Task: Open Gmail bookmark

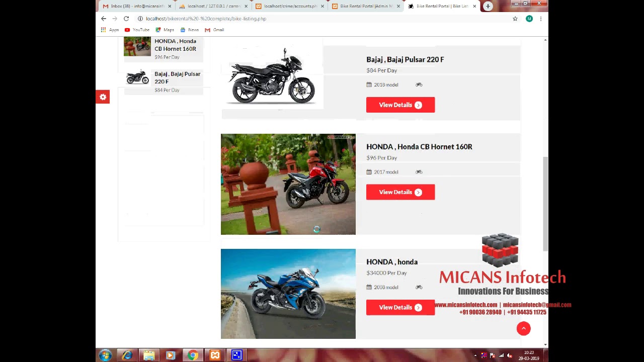Action: click(x=214, y=30)
